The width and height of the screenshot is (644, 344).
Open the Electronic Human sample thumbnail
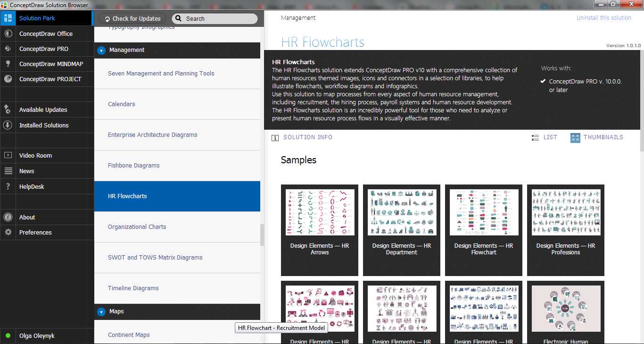pyautogui.click(x=566, y=309)
